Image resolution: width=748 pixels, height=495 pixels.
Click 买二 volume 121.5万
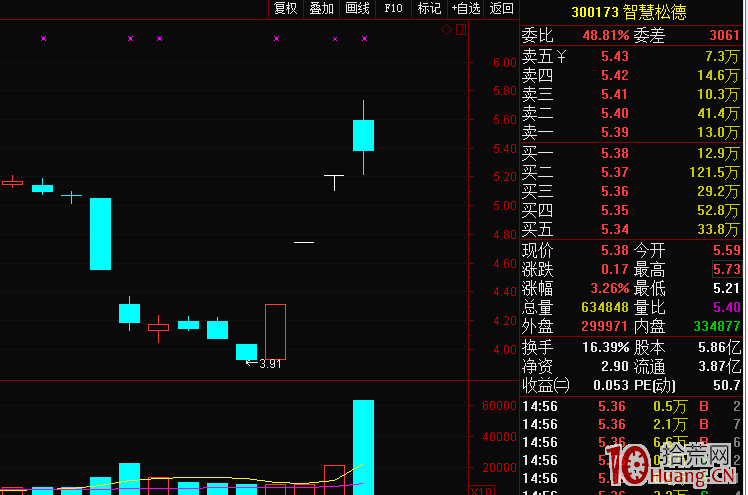pyautogui.click(x=714, y=173)
